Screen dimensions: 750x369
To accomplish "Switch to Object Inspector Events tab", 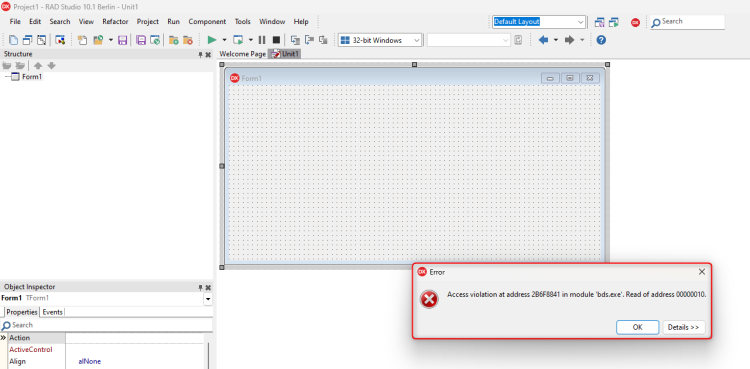I will pos(53,312).
